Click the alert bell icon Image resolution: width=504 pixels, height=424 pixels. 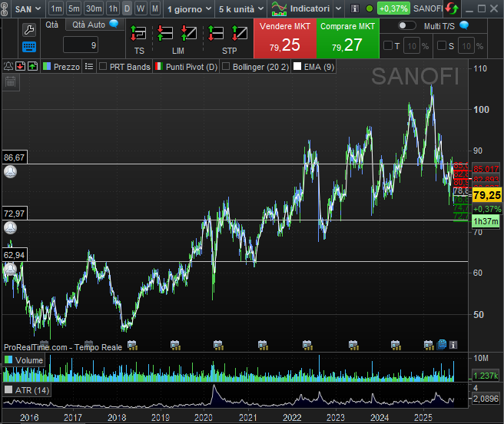(x=8, y=66)
